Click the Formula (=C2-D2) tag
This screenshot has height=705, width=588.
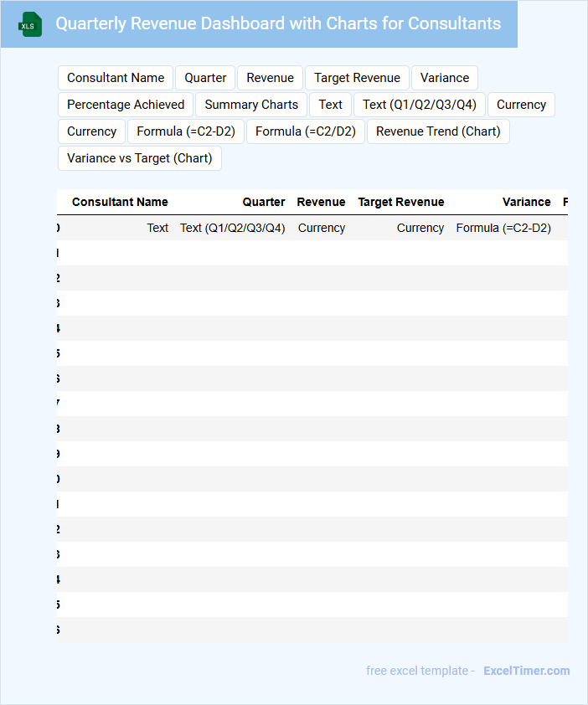pos(186,131)
